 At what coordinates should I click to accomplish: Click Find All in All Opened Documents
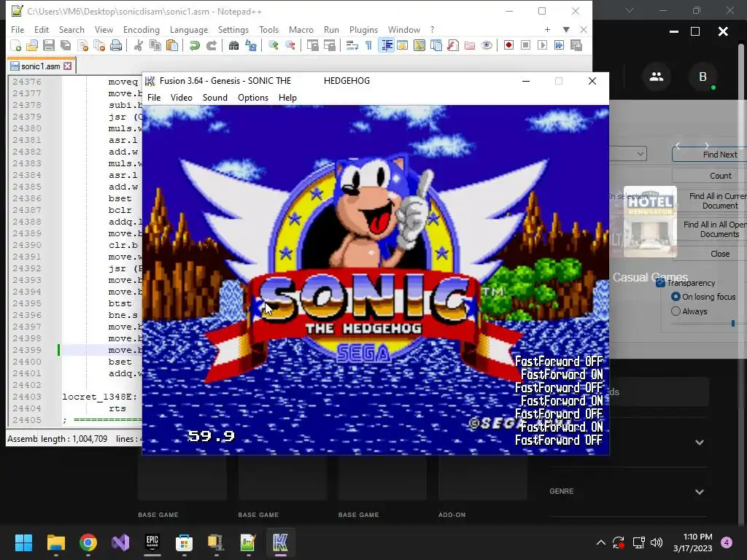pos(709,229)
